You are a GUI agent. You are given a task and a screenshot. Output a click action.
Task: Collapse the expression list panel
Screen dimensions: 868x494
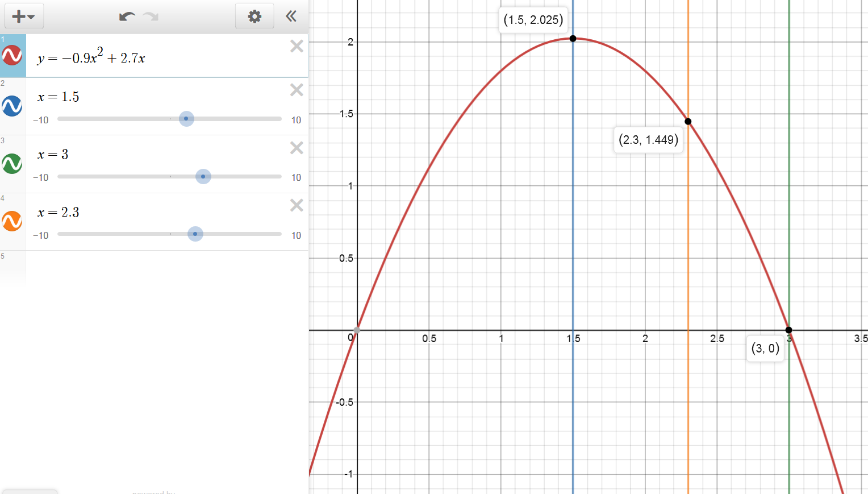(291, 16)
